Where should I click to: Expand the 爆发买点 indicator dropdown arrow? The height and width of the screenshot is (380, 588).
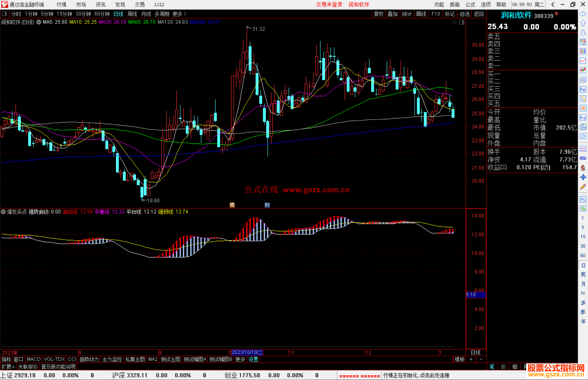(x=3, y=212)
